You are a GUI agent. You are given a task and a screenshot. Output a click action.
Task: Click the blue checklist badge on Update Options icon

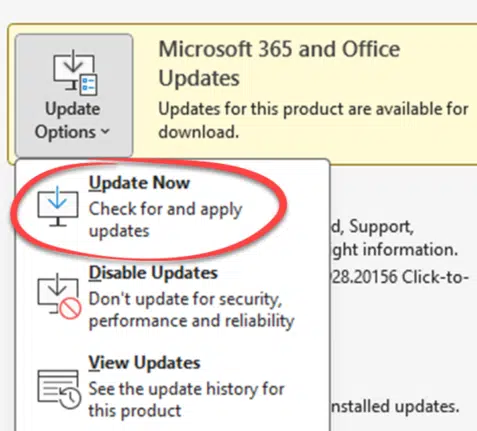[x=89, y=85]
